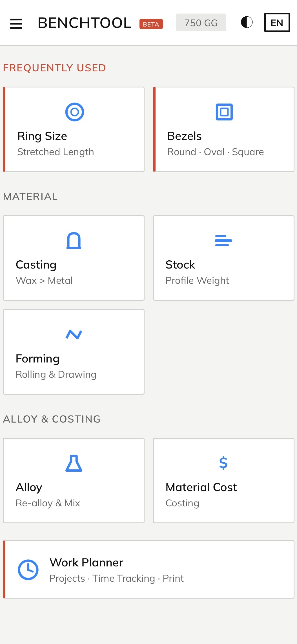Click the Alloy flask icon

pos(74,463)
